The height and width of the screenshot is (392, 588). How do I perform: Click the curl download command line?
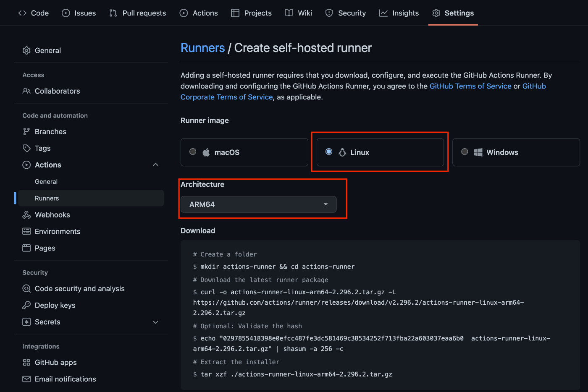[x=358, y=302]
